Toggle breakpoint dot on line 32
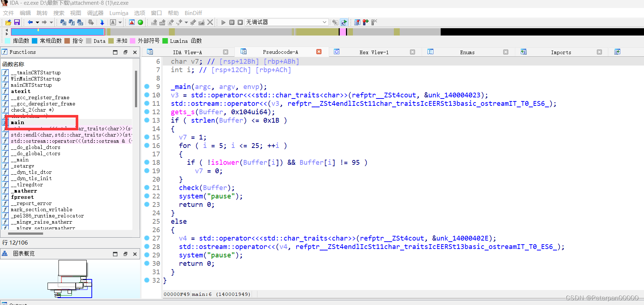Viewport: 644px width, 305px height. pyautogui.click(x=147, y=280)
